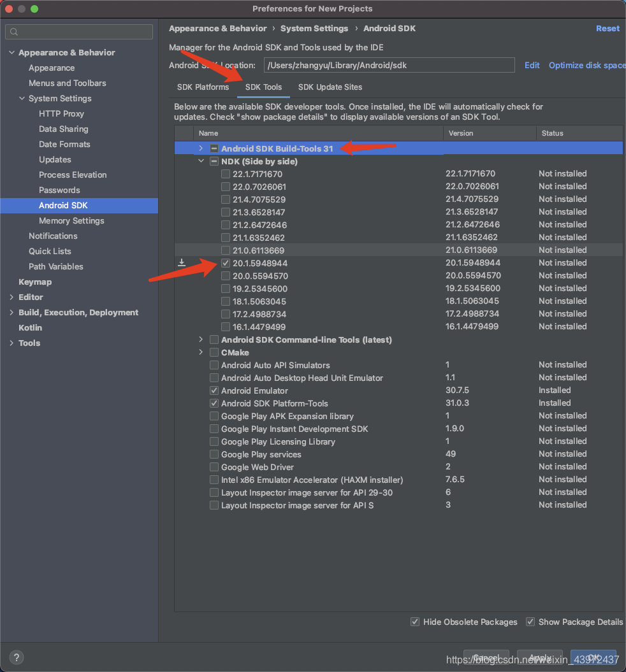Click the Reset link
The width and height of the screenshot is (626, 672).
tap(608, 28)
